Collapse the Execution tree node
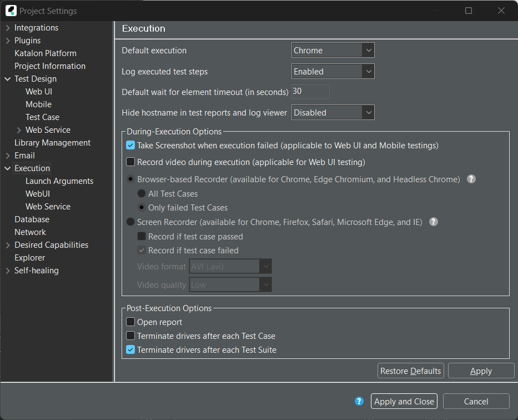Viewport: 518px width, 420px height. tap(8, 168)
